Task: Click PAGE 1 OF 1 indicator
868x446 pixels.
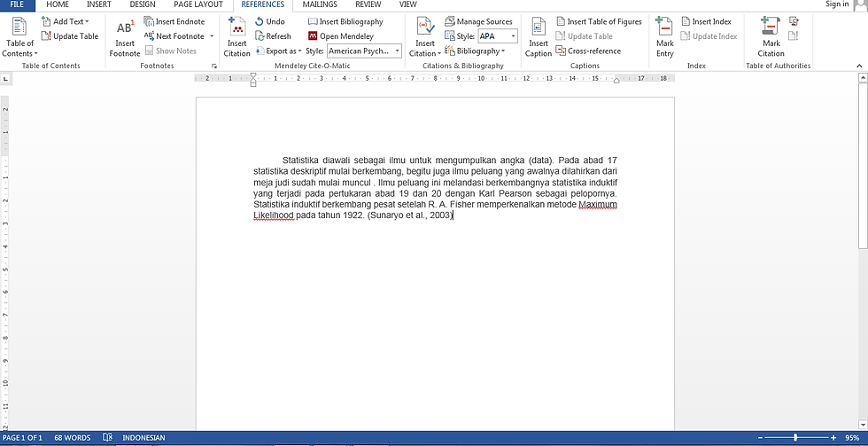Action: [x=23, y=438]
